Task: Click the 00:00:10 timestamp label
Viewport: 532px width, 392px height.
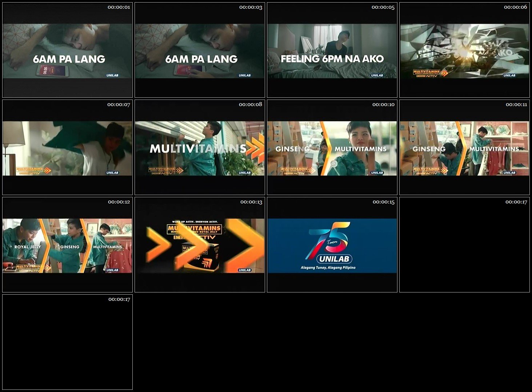Action: (383, 105)
